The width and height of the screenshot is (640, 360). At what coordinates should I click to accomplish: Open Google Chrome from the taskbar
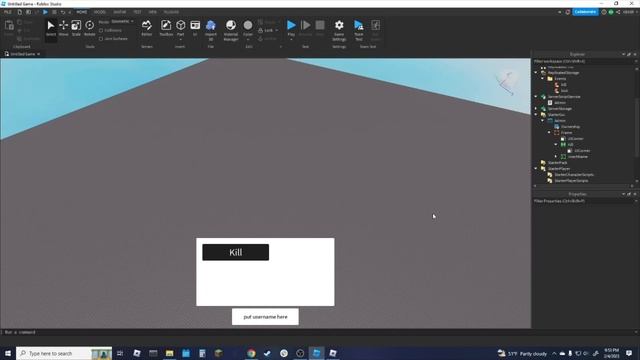click(251, 353)
